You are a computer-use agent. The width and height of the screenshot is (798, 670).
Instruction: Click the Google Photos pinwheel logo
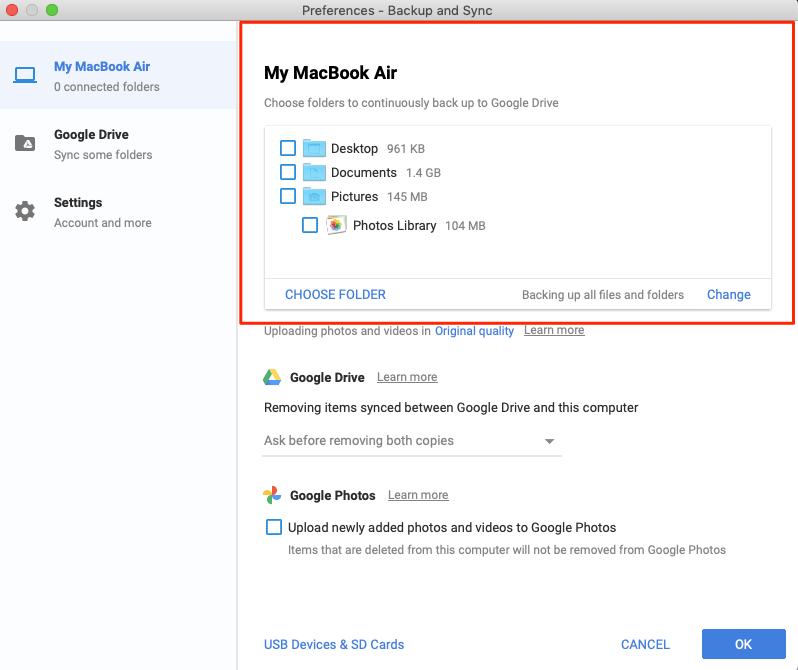[272, 495]
